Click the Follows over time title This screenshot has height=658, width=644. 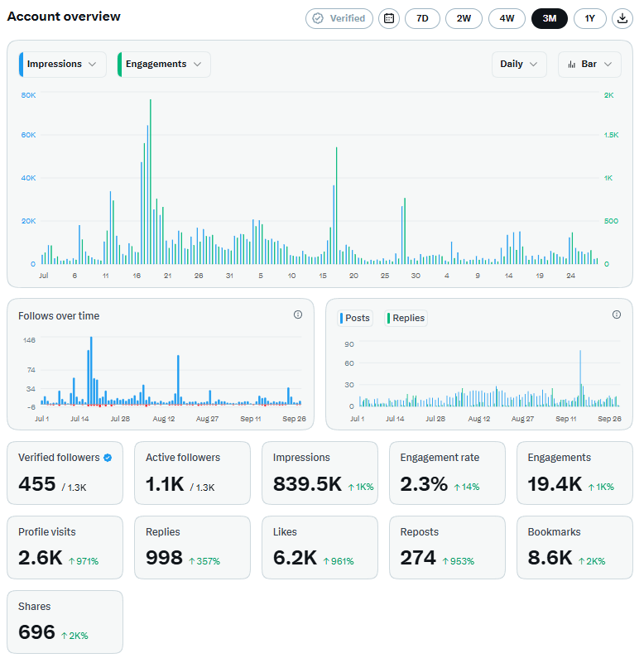(59, 316)
